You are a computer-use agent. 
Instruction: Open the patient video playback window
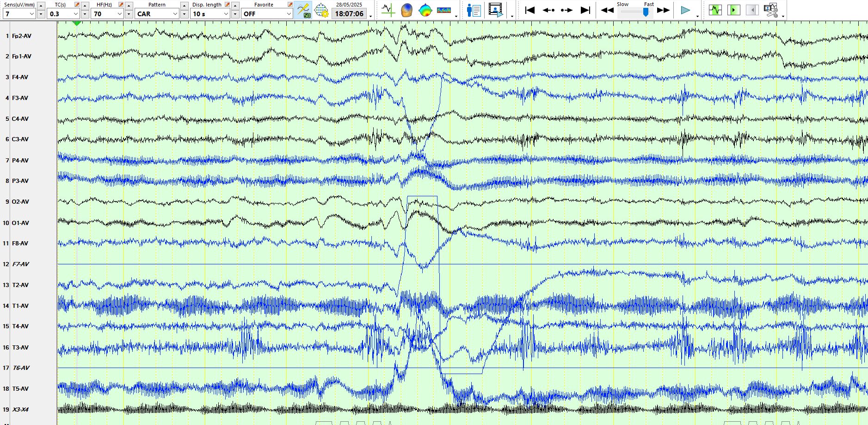[496, 10]
